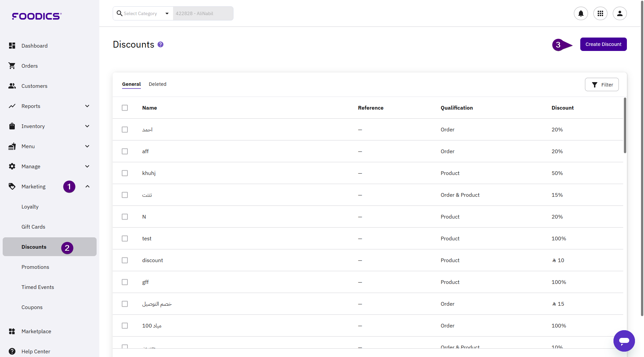Click the table's vertical scrollbar
This screenshot has height=357, width=644.
(x=625, y=125)
